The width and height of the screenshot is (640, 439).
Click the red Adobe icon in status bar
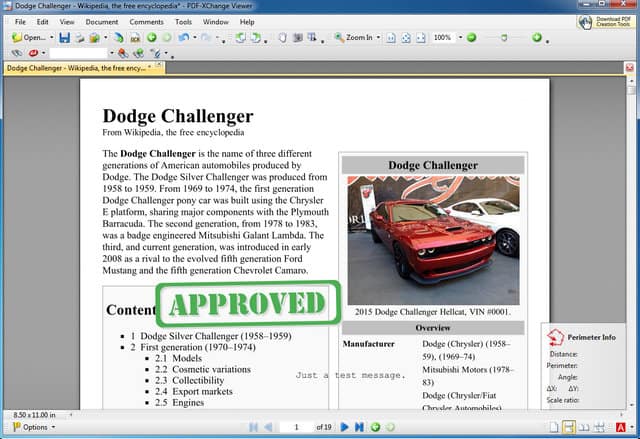[620, 427]
